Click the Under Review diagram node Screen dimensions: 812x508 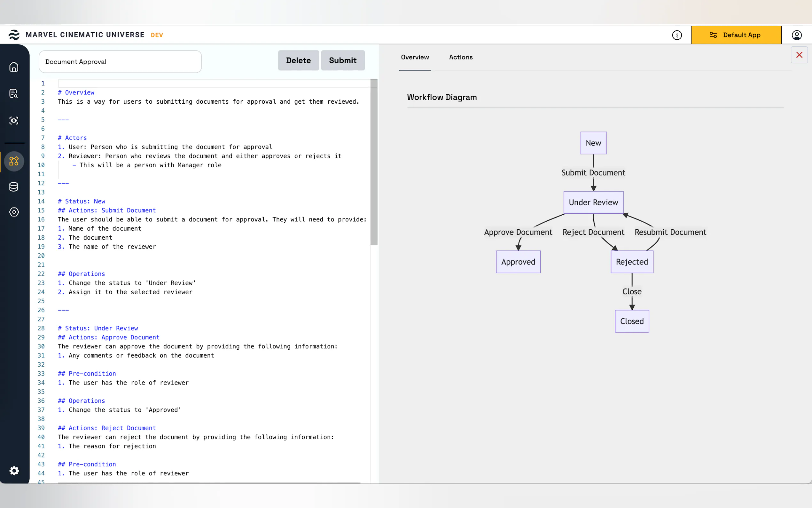pyautogui.click(x=593, y=202)
